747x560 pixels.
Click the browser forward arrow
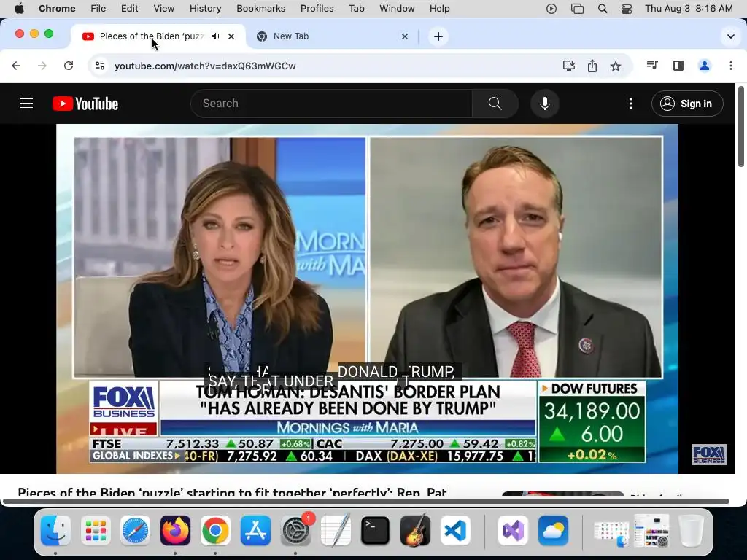(42, 66)
